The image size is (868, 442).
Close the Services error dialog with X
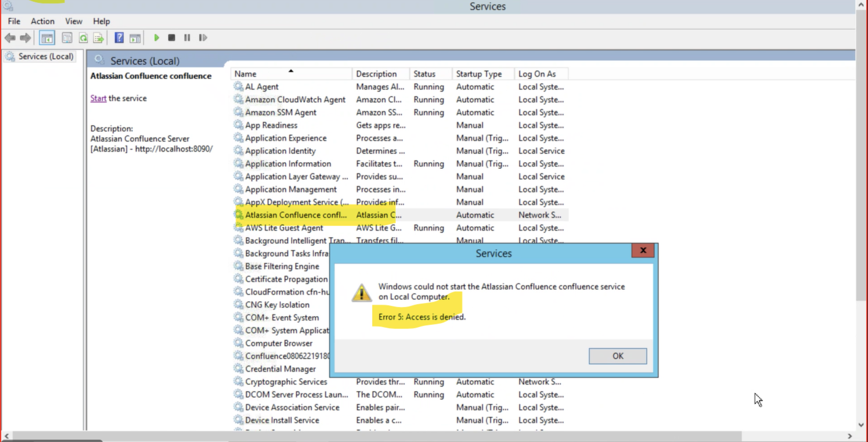coord(643,250)
